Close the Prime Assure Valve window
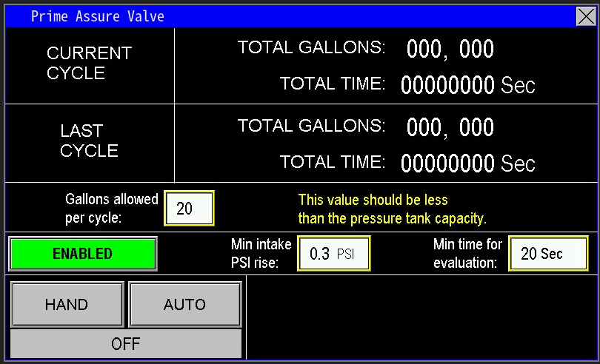The image size is (600, 364). [586, 16]
